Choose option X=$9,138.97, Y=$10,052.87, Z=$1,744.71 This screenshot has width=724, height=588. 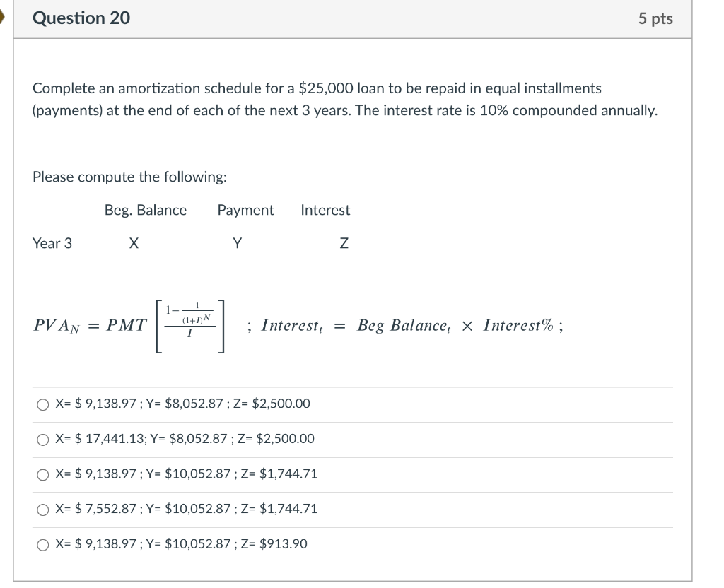point(43,475)
